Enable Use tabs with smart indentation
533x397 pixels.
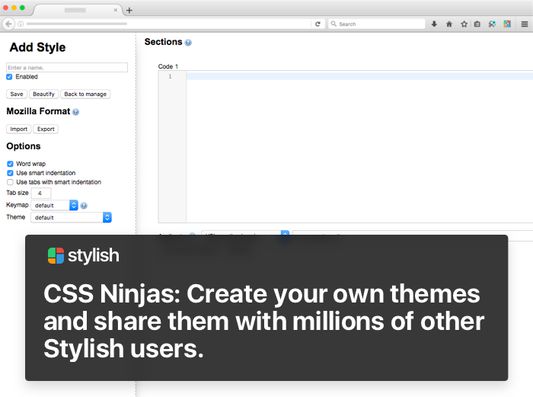[10, 182]
